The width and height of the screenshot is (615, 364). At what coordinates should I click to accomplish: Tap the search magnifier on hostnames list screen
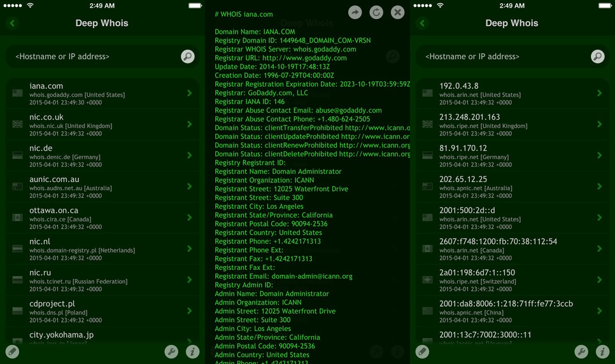(x=187, y=57)
